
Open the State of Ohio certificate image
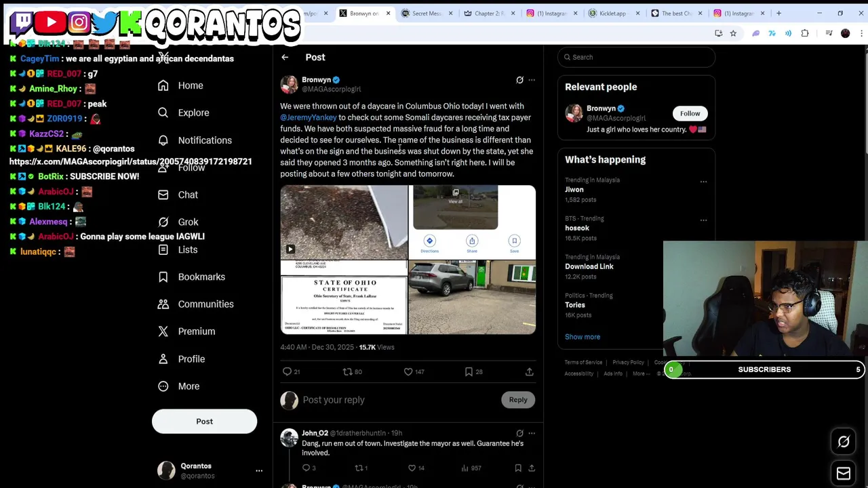[344, 298]
